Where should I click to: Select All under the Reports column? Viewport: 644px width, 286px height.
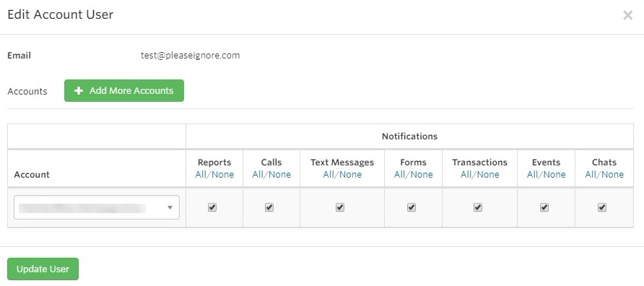pyautogui.click(x=201, y=175)
